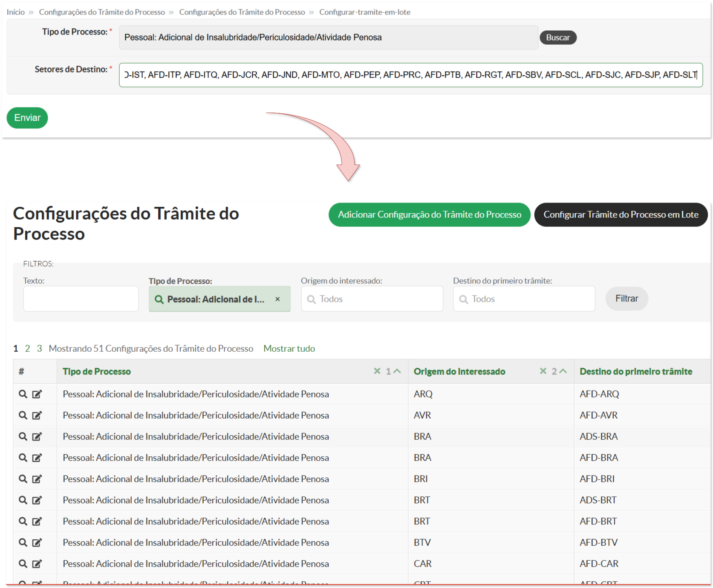Viewport: 713px width, 588px height.
Task: Open the Origem do interessado dropdown
Action: pos(372,299)
